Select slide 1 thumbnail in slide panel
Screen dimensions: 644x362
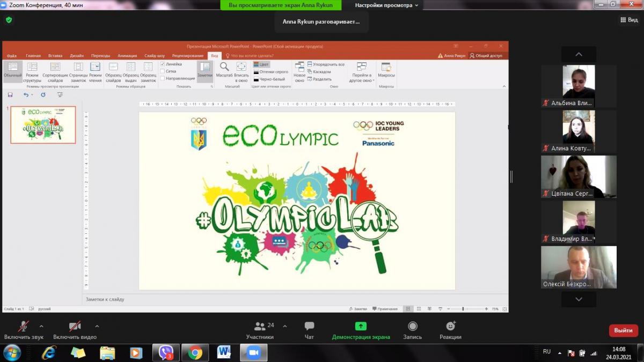[x=43, y=124]
